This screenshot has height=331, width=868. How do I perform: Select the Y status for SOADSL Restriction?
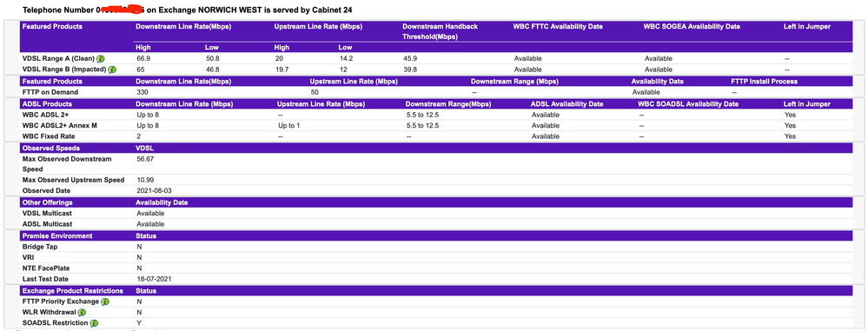tap(139, 323)
